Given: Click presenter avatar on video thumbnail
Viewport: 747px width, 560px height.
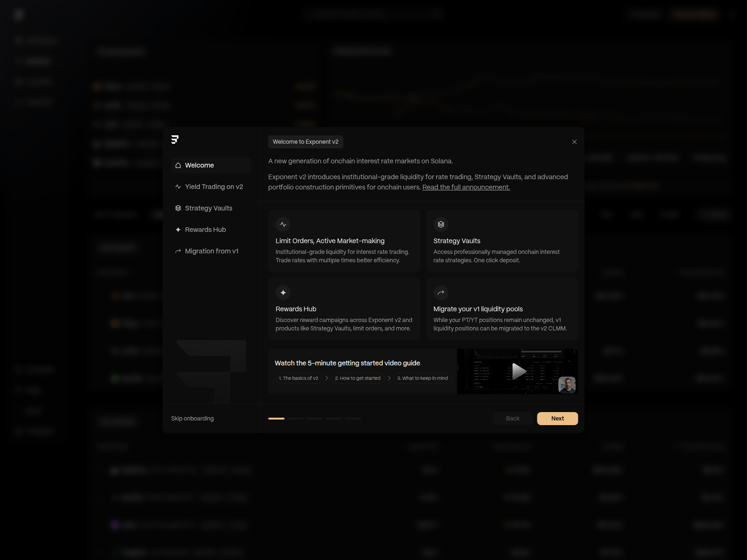Looking at the screenshot, I should 567,385.
